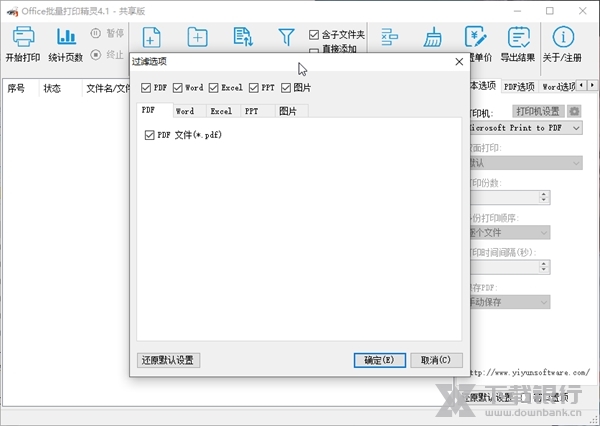
Task: Click the set unit price icon
Action: pos(475,36)
